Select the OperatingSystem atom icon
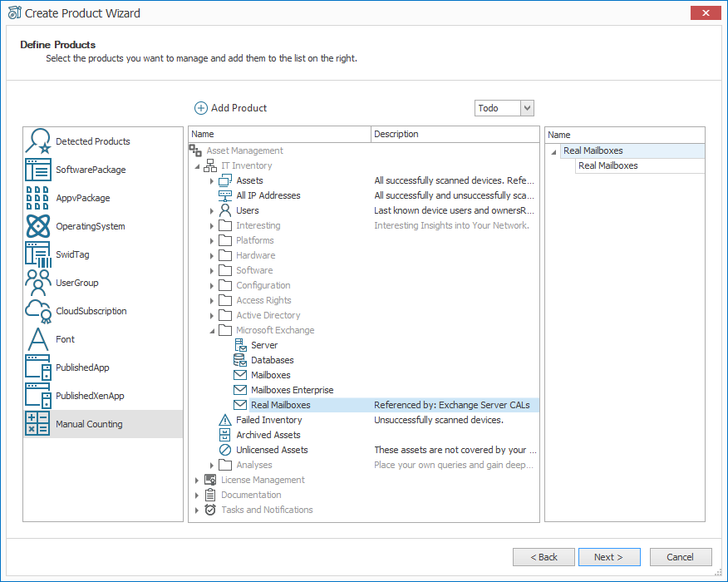This screenshot has width=728, height=582. coord(38,226)
